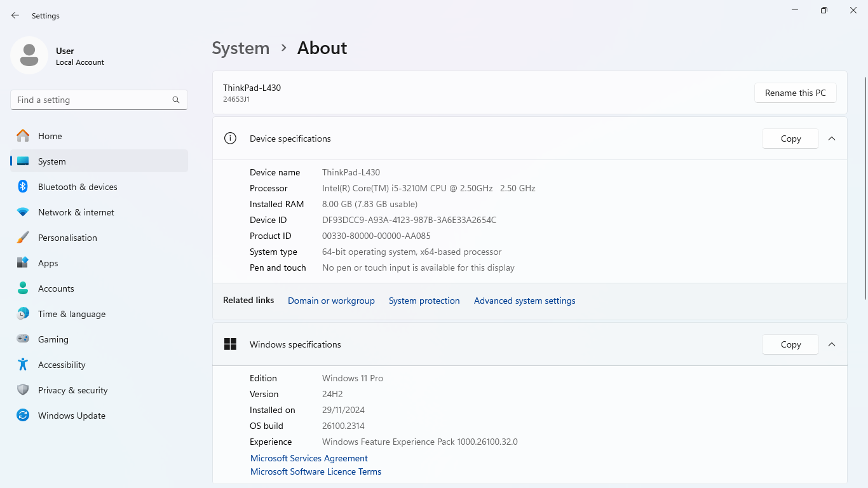Viewport: 868px width, 488px height.
Task: Open Personalisation settings
Action: pos(99,238)
